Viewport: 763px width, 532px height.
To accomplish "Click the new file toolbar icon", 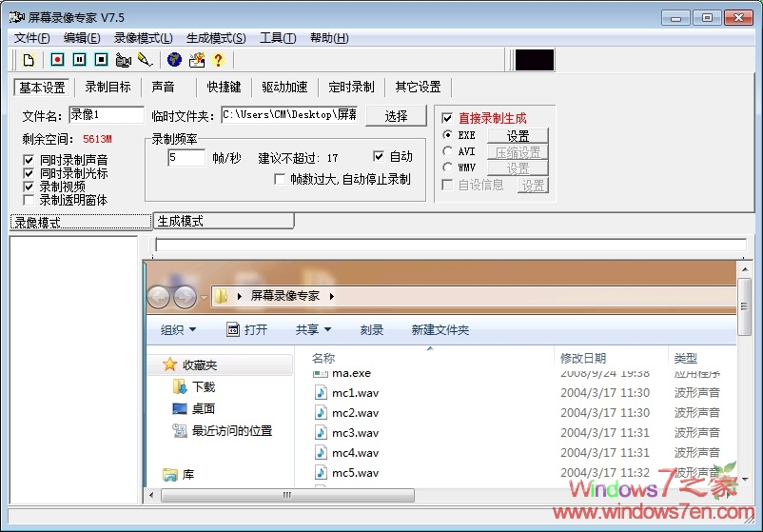I will [x=29, y=60].
